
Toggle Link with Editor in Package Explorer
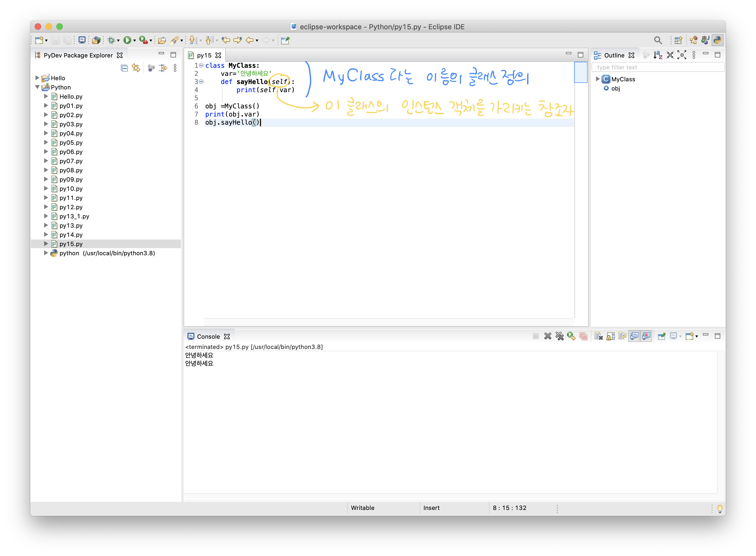click(136, 68)
